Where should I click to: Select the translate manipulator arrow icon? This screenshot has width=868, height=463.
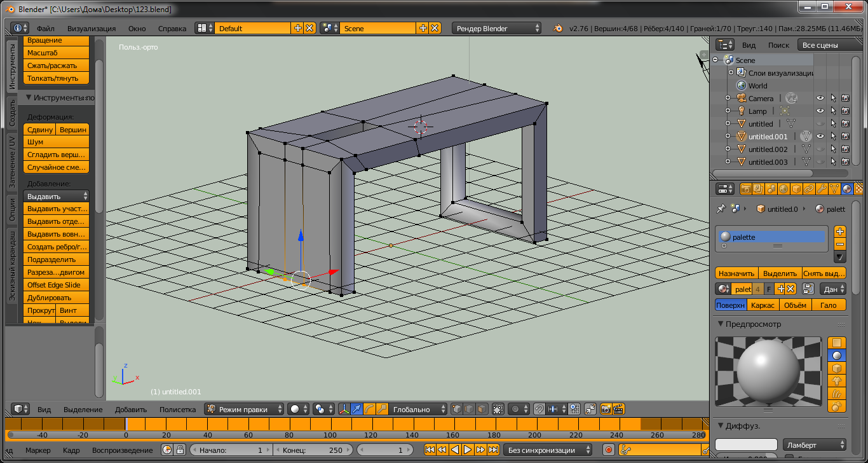pyautogui.click(x=356, y=409)
